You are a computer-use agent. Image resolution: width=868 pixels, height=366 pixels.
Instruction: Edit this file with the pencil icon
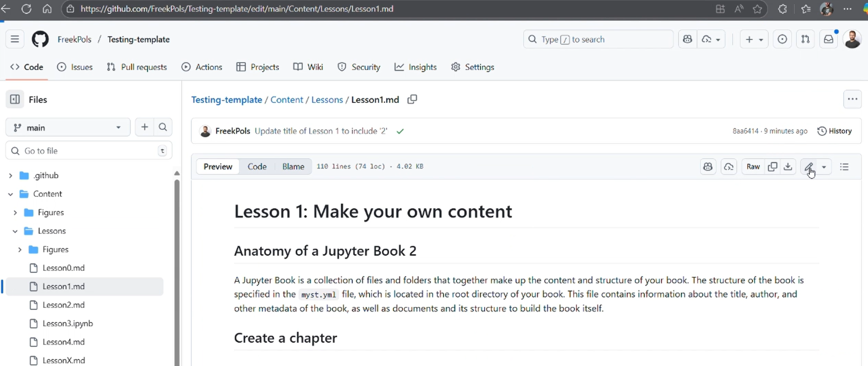[809, 167]
